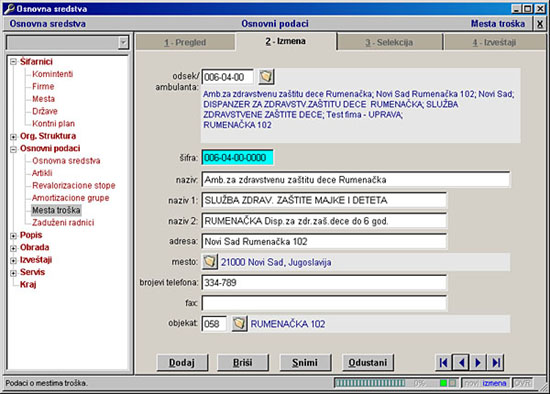Open Osnovna sredstva tree item
The height and width of the screenshot is (394, 550).
tap(66, 161)
